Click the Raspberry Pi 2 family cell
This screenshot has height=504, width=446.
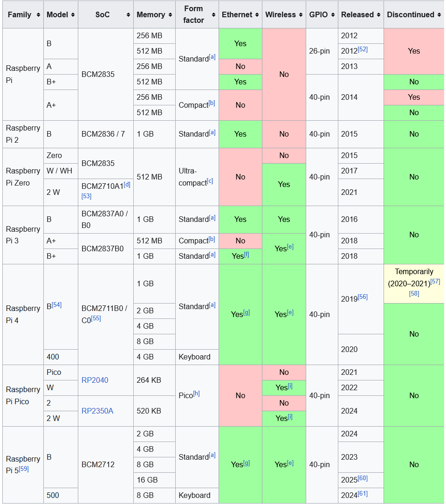coord(23,134)
